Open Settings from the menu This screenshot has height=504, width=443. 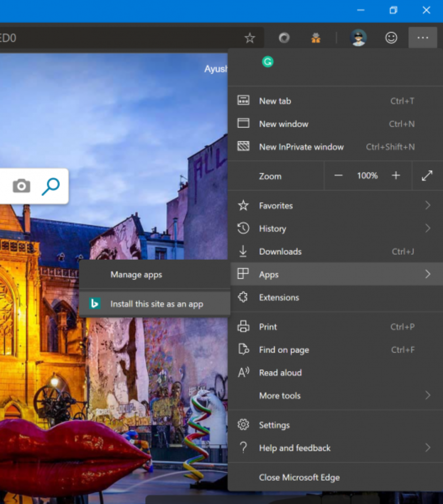(x=274, y=425)
